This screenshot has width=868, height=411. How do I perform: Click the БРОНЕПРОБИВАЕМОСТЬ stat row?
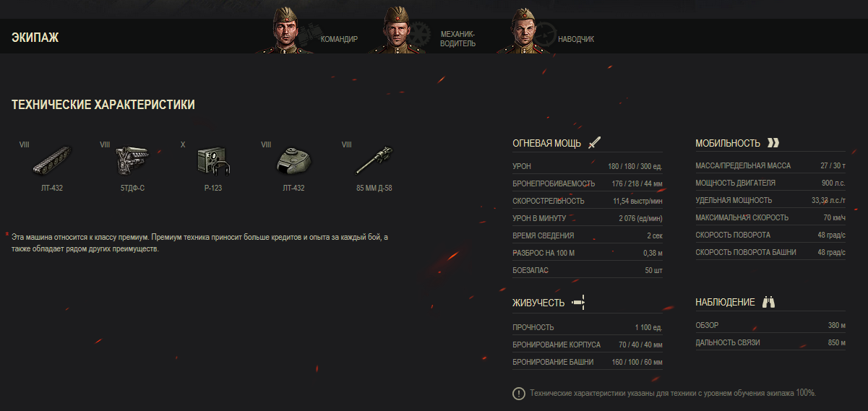[588, 183]
